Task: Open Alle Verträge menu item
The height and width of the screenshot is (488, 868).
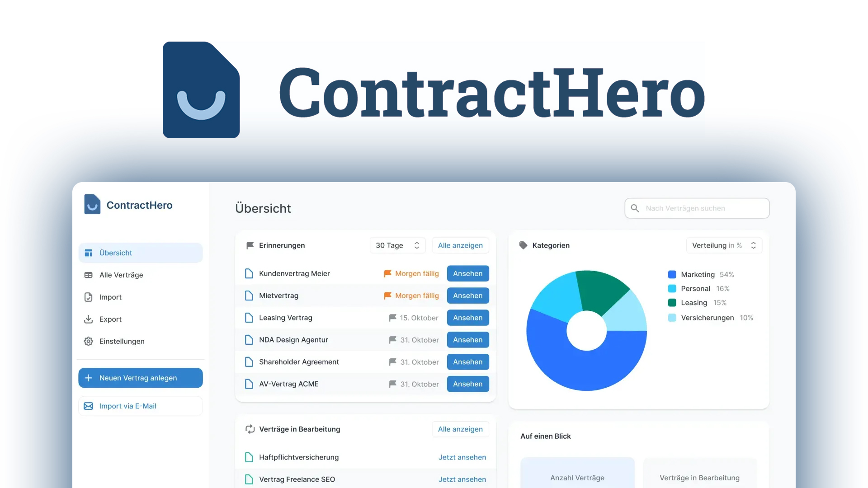Action: 121,275
